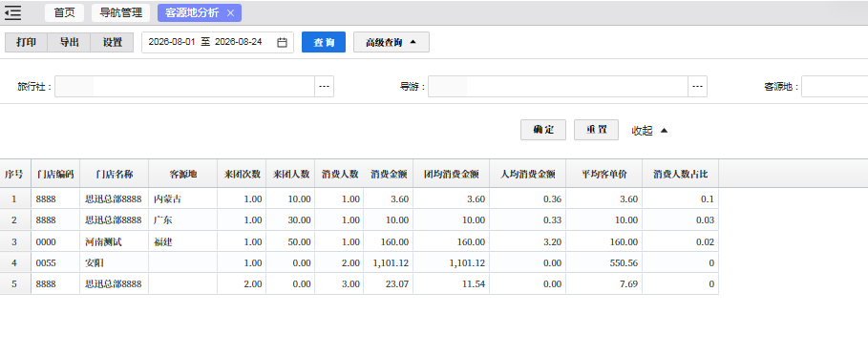The width and height of the screenshot is (868, 355).
Task: Select the 河南测试 store cell
Action: coord(114,241)
